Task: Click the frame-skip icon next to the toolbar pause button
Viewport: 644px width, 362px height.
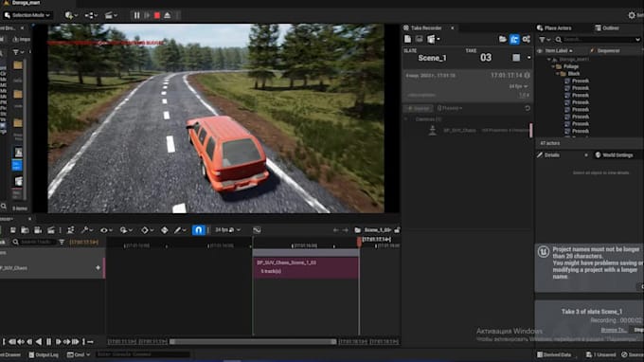Action: tap(147, 15)
